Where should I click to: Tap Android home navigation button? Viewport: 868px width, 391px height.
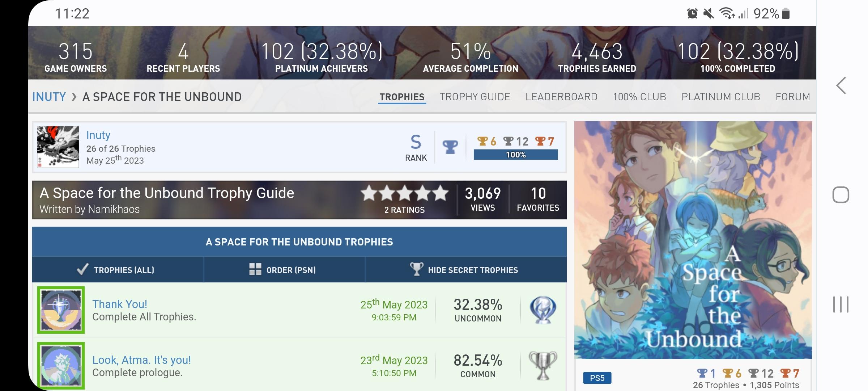(x=841, y=195)
